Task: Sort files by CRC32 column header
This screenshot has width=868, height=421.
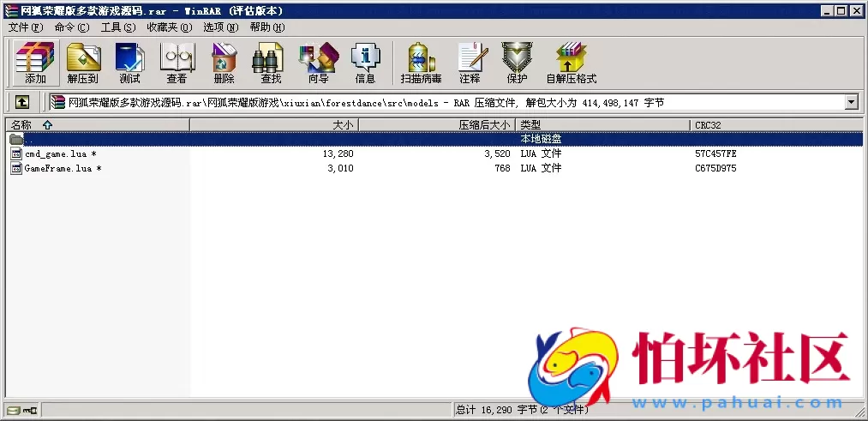Action: (x=708, y=125)
